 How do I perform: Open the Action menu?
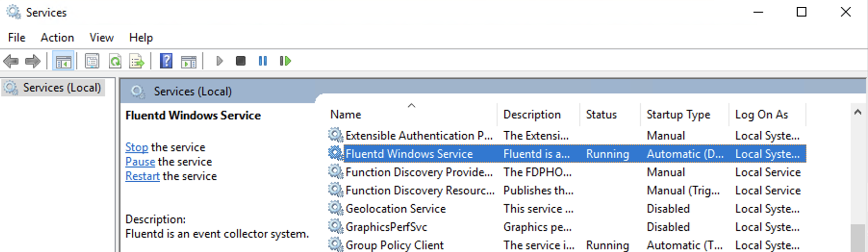click(x=57, y=38)
